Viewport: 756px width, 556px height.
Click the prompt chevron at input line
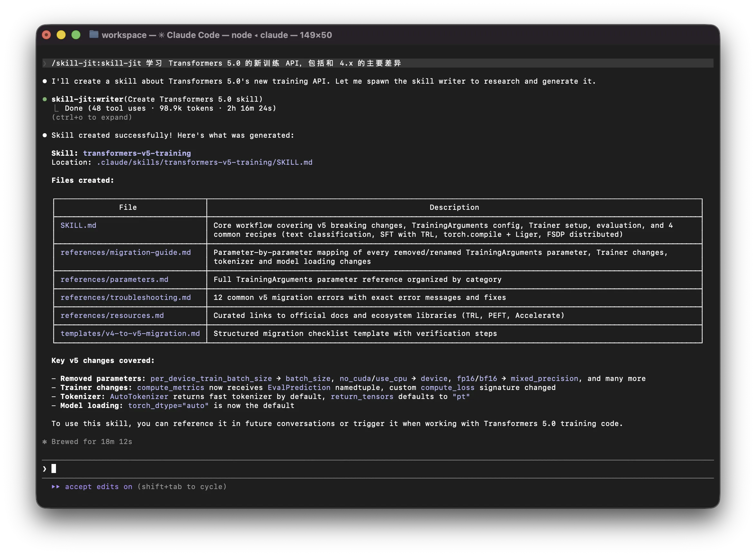coord(44,469)
